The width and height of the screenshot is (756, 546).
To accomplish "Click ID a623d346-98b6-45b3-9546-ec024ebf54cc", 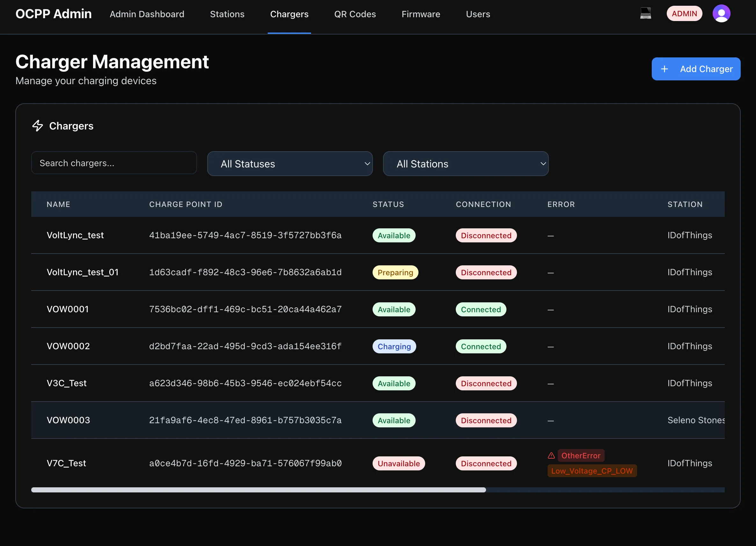I will [245, 384].
